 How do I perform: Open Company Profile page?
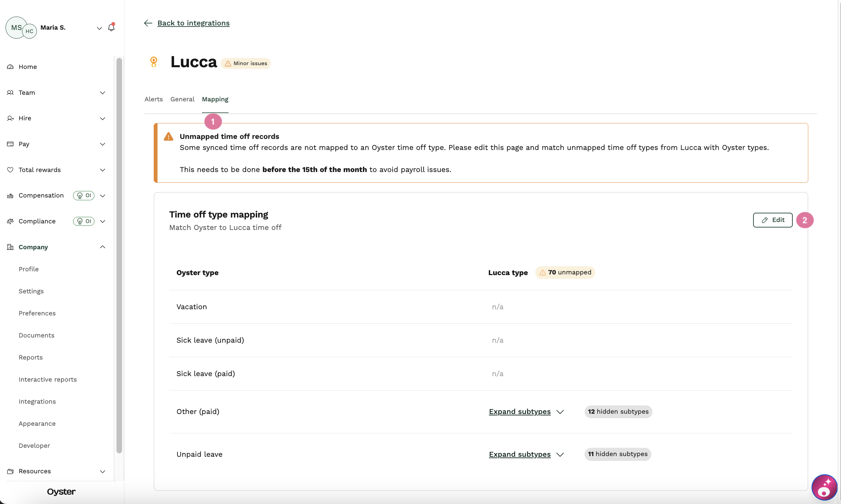[x=29, y=269]
